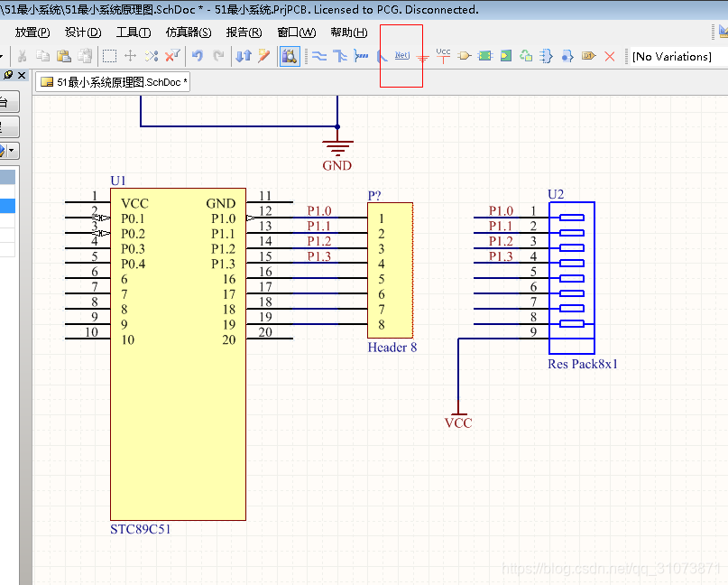Select the rectangular selection area tool
Image resolution: width=728 pixels, height=585 pixels.
pos(109,56)
